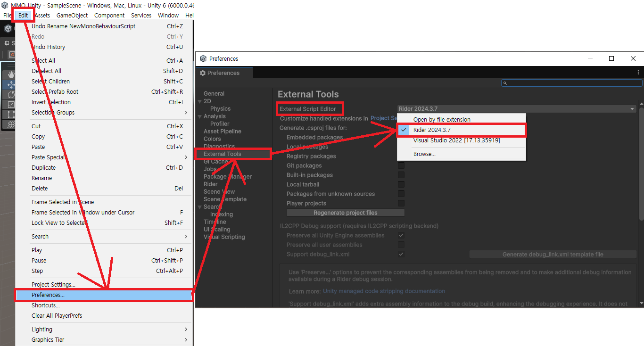This screenshot has height=346, width=644.
Task: Select the Rect tool
Action: click(11, 115)
